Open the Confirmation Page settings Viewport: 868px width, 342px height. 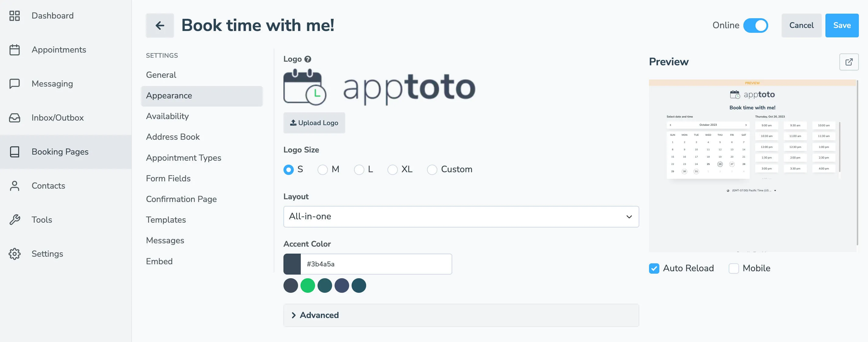(181, 199)
